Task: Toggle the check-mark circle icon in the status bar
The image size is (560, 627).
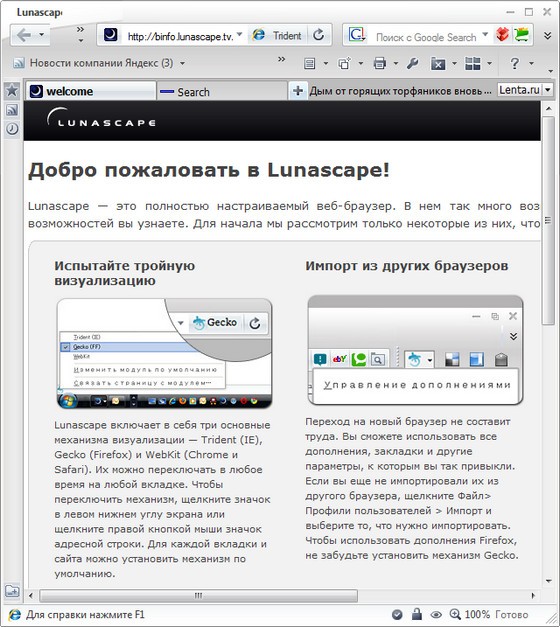Action: (397, 614)
